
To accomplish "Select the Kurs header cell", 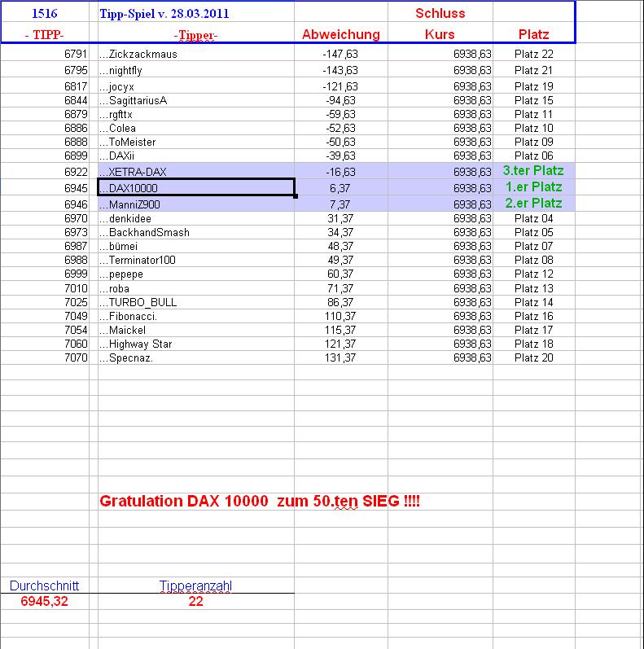I will [440, 34].
